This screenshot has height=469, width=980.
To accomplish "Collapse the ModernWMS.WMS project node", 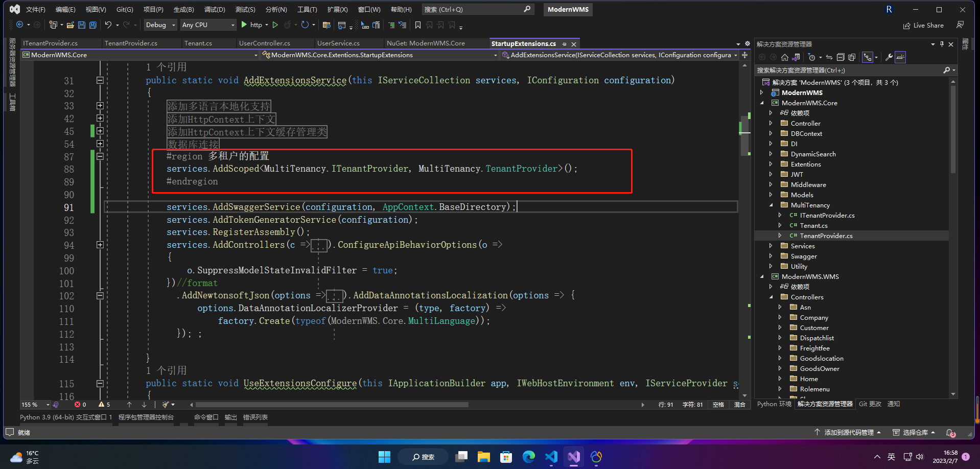I will pyautogui.click(x=762, y=276).
